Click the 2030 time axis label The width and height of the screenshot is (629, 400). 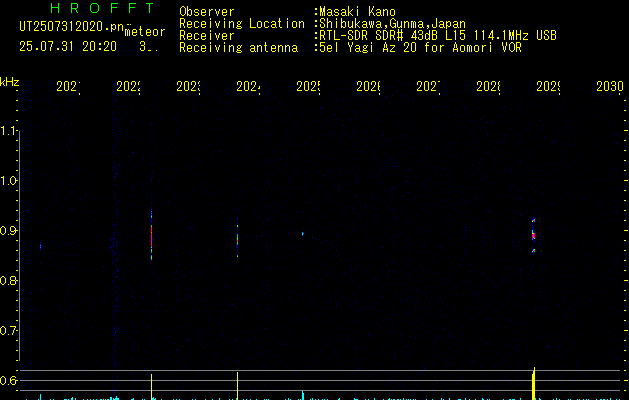pyautogui.click(x=610, y=86)
